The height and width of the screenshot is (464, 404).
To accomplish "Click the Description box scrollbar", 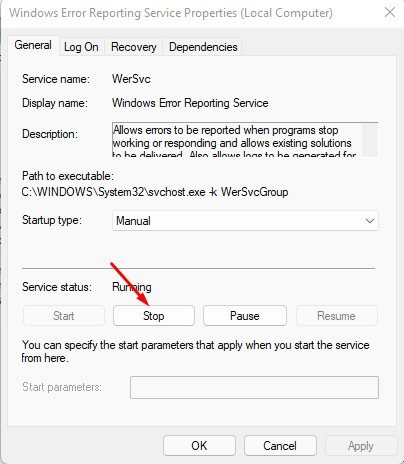I will pyautogui.click(x=370, y=140).
